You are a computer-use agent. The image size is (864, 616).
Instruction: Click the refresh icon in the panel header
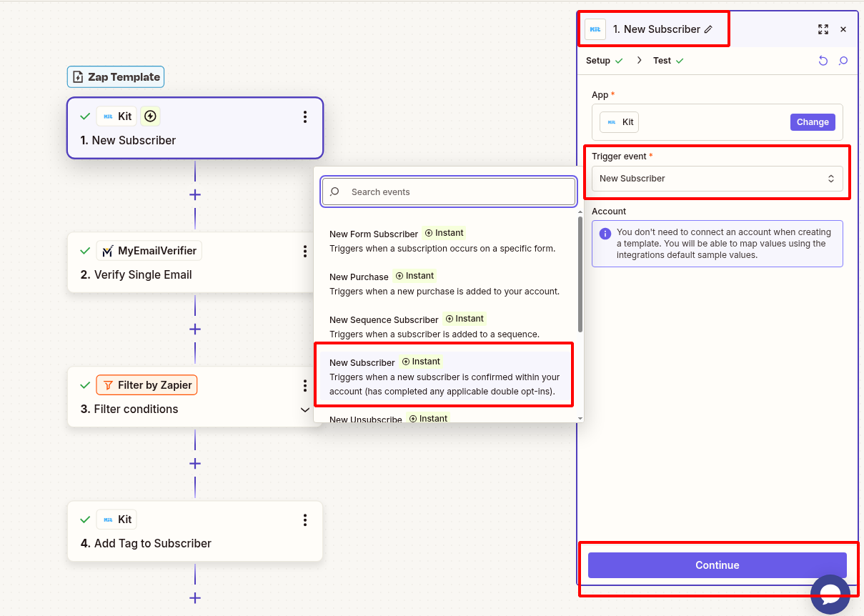[x=823, y=61]
